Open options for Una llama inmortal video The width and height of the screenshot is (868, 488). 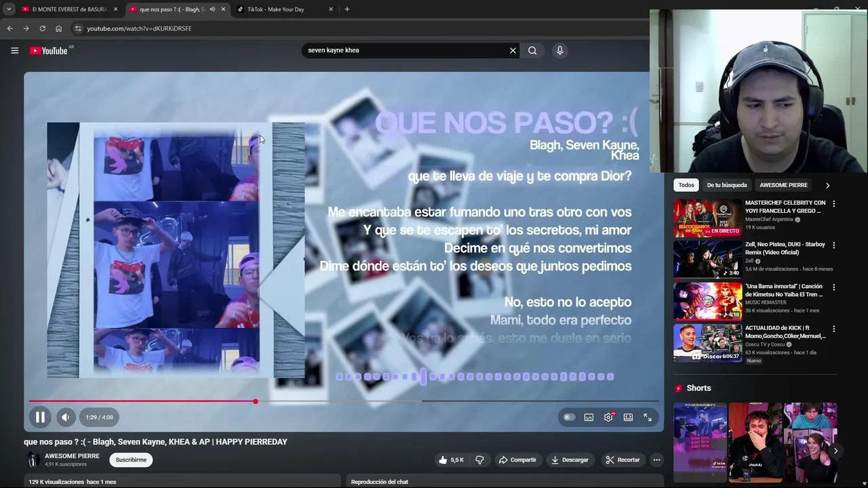point(833,287)
